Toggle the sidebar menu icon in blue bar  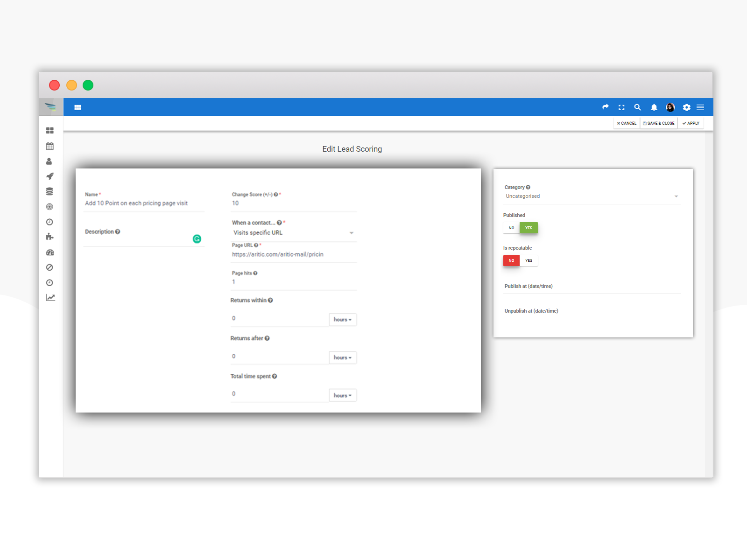(x=78, y=107)
